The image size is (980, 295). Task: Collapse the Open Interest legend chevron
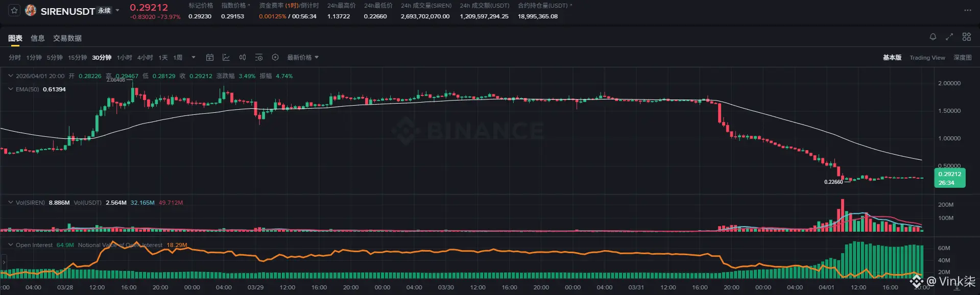(x=11, y=244)
